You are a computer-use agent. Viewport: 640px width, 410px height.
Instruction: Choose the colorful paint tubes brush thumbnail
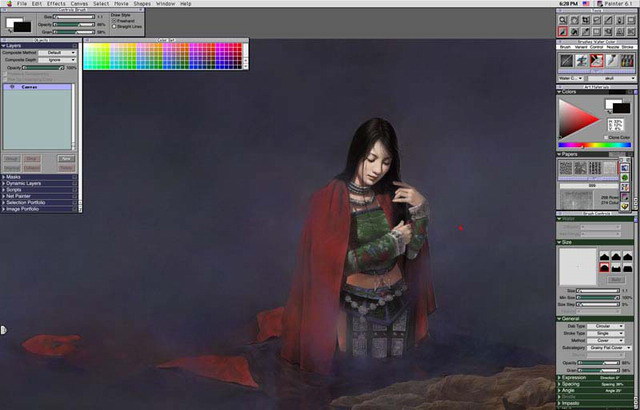tap(627, 60)
